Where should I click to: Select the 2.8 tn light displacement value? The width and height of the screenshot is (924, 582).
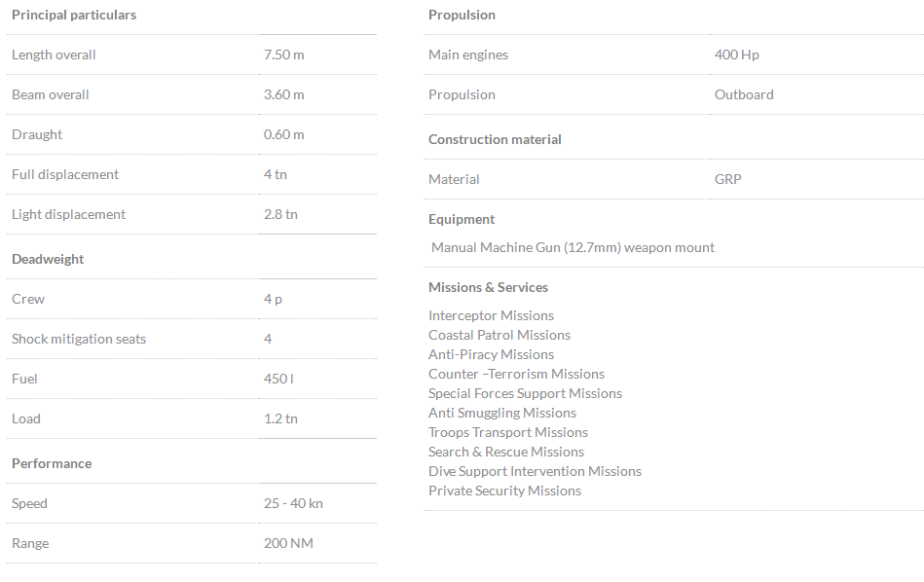point(280,214)
